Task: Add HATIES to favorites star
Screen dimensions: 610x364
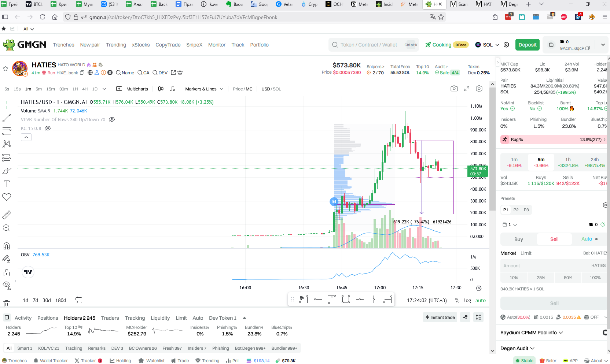Action: click(x=5, y=68)
